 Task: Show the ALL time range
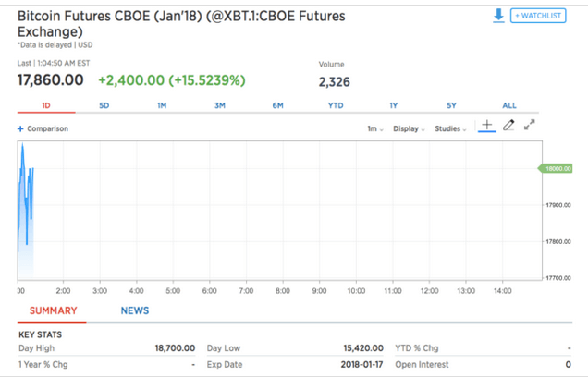point(509,105)
